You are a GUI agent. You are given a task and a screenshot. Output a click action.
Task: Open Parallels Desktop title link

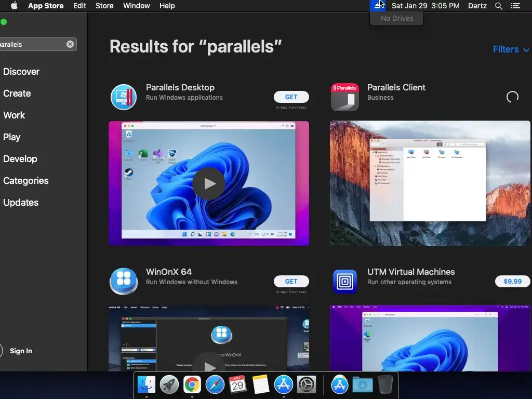point(180,87)
